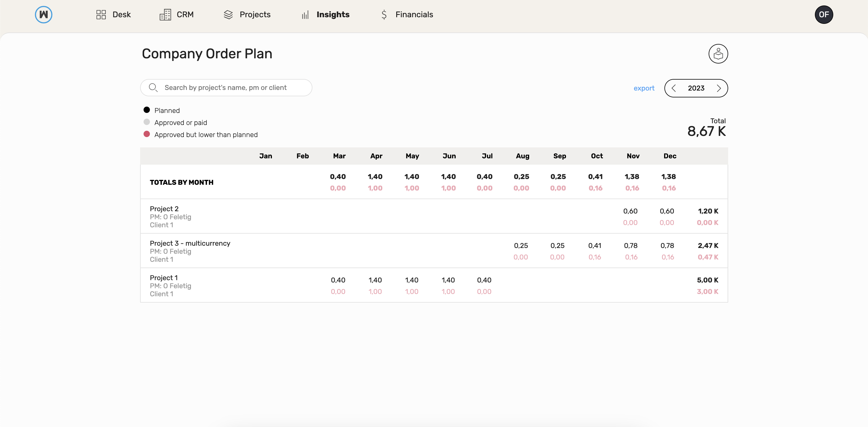Click Project 3 approved total 0,47 K
Screen dimensions: 868x427
tap(708, 257)
